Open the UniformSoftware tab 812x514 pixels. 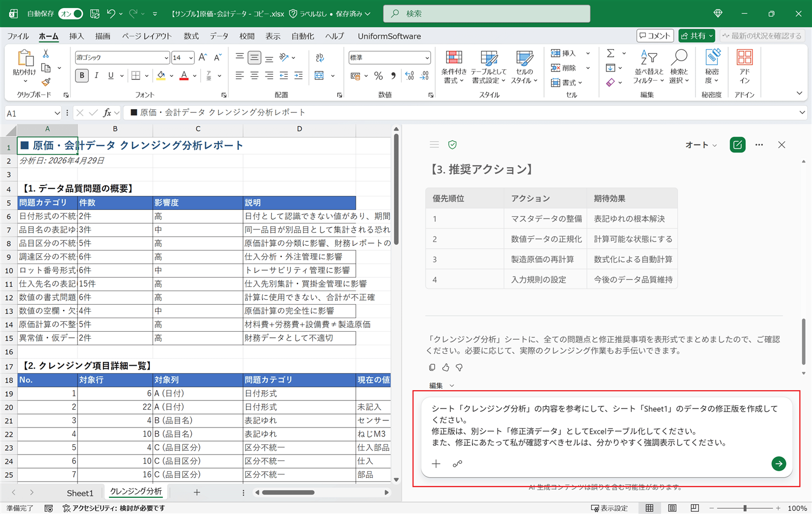[389, 36]
